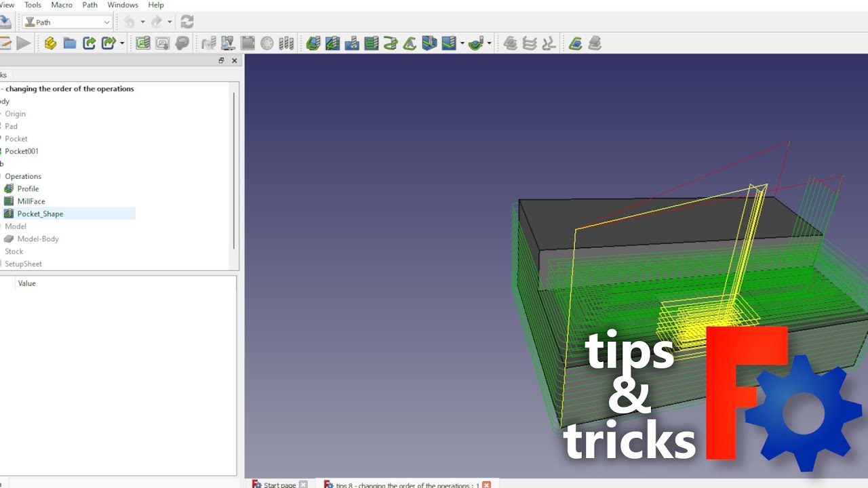Click the Finish Selecting Loop icon
Viewport: 868px width, 488px height.
coord(248,43)
